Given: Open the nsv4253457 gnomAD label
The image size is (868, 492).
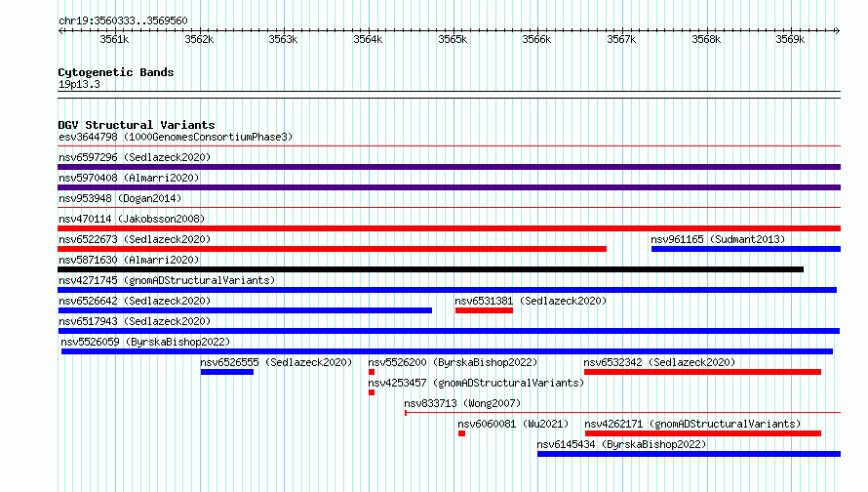Looking at the screenshot, I should tap(476, 383).
